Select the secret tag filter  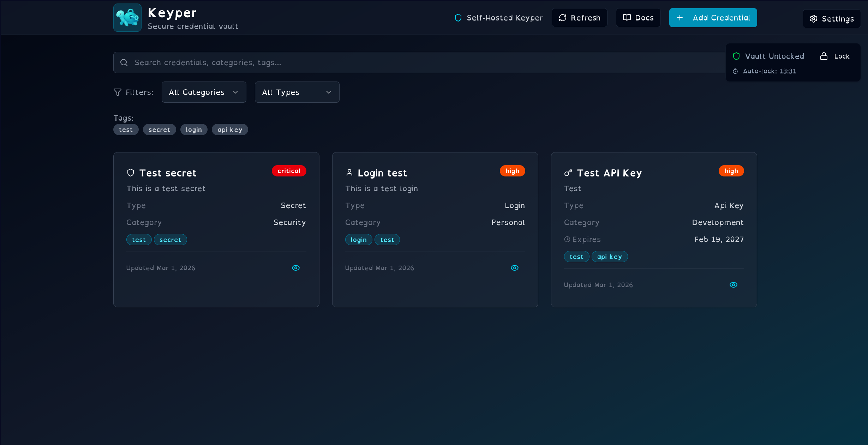[159, 130]
